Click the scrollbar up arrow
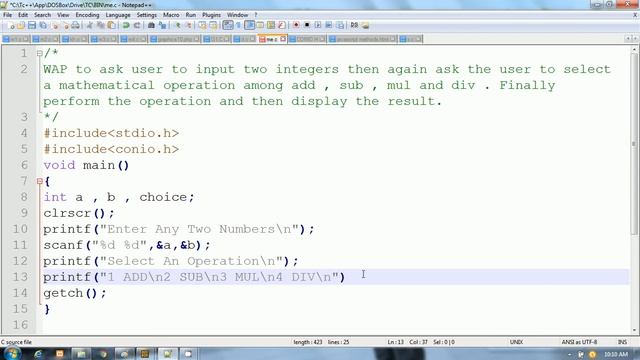Viewport: 640px width, 360px height. (634, 49)
